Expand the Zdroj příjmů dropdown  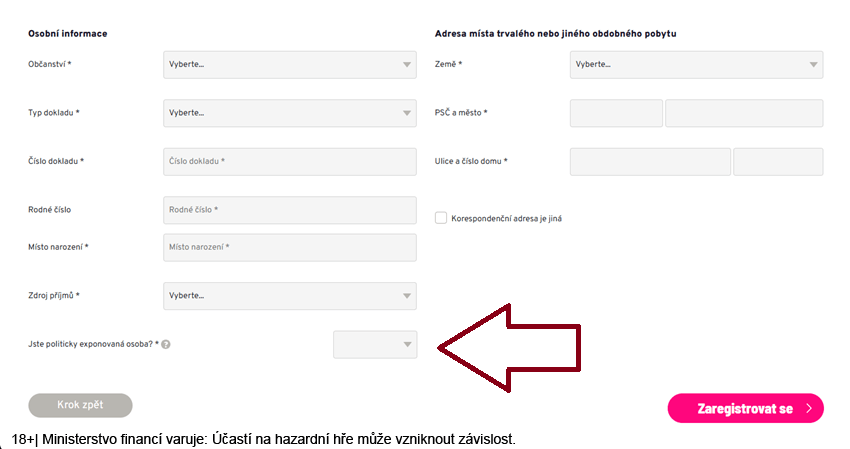coord(290,296)
